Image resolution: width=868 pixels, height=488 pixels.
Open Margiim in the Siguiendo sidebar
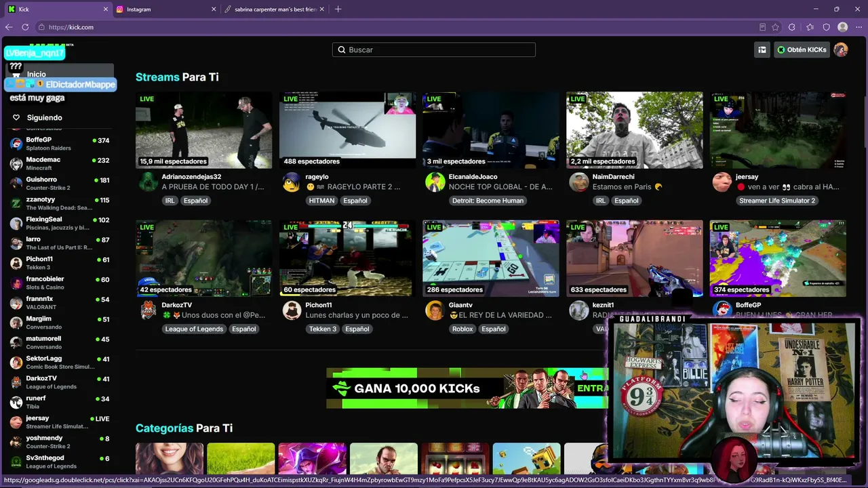pos(59,323)
